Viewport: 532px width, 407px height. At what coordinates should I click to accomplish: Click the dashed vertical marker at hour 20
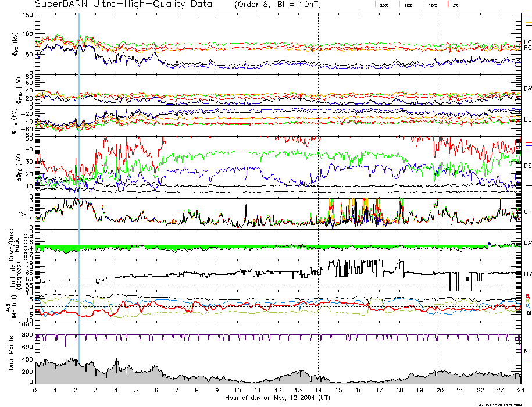pyautogui.click(x=440, y=174)
